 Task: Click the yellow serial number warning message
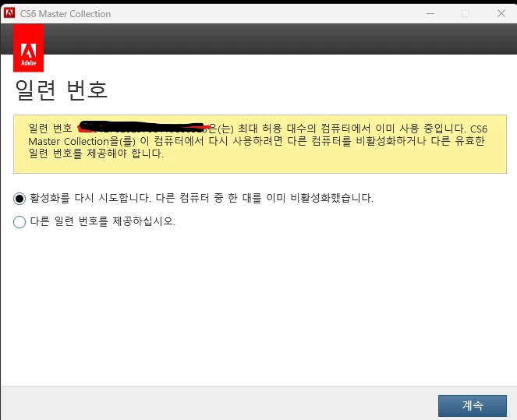pyautogui.click(x=260, y=144)
